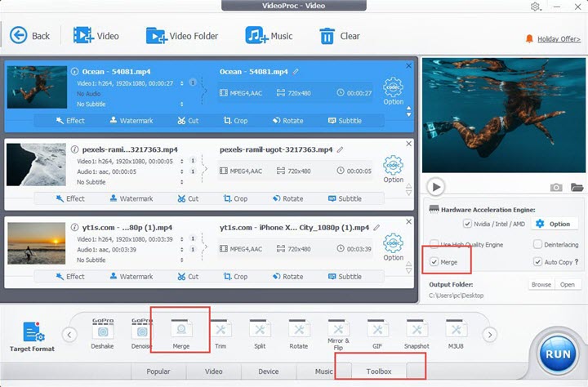588x387 pixels.
Task: Open codec Option for Ocean - 54081.mp4
Action: point(393,91)
